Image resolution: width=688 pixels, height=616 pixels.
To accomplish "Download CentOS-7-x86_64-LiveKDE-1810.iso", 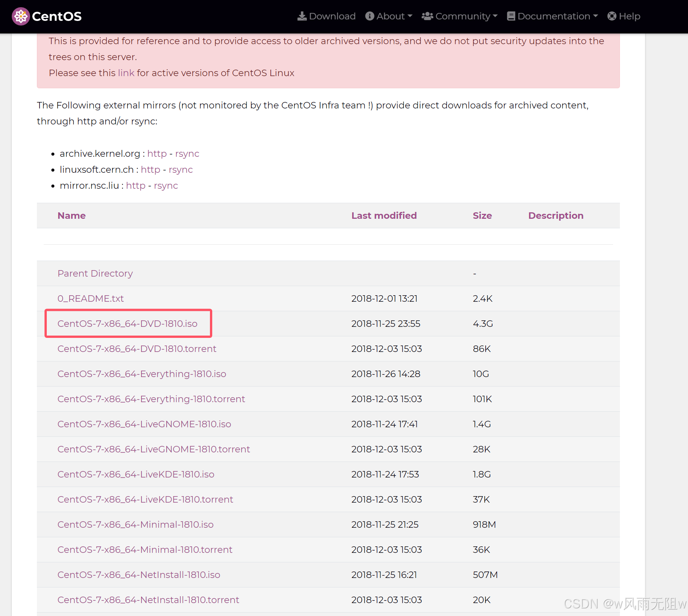I will coord(136,474).
